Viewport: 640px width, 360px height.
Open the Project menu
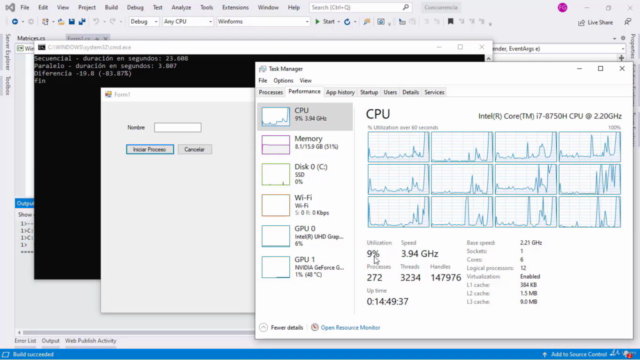click(x=87, y=7)
